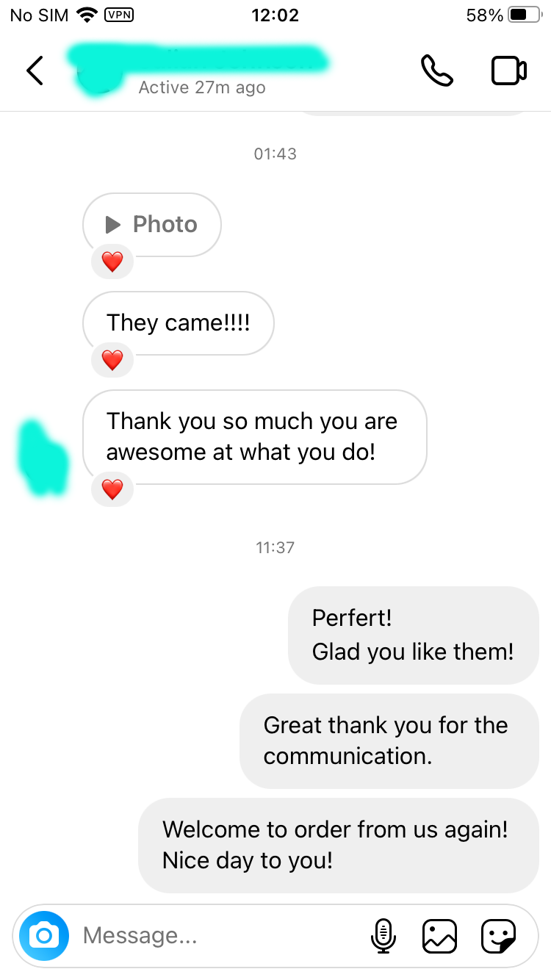This screenshot has width=551, height=980.
Task: Play the Photo message
Action: click(x=152, y=225)
